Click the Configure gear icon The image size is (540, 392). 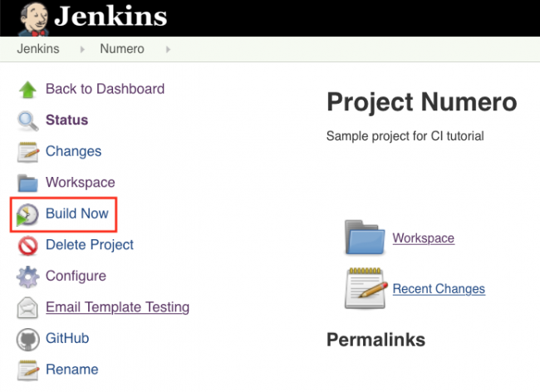[28, 277]
